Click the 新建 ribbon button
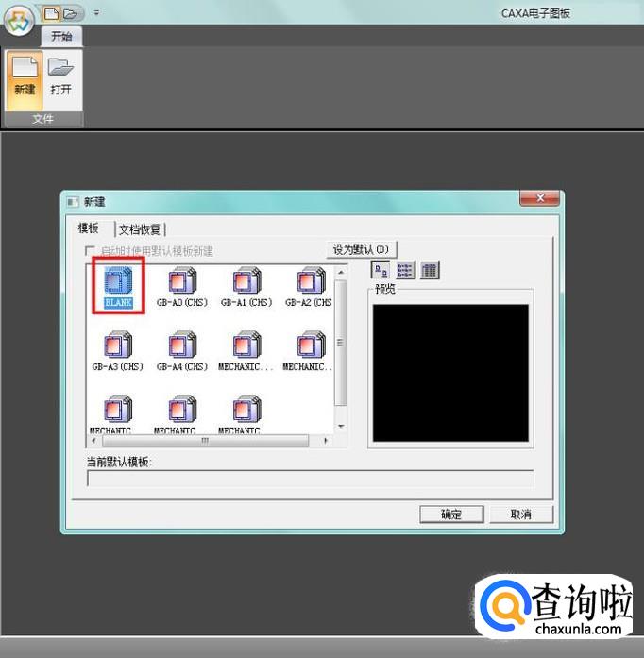Image resolution: width=644 pixels, height=658 pixels. 25,79
